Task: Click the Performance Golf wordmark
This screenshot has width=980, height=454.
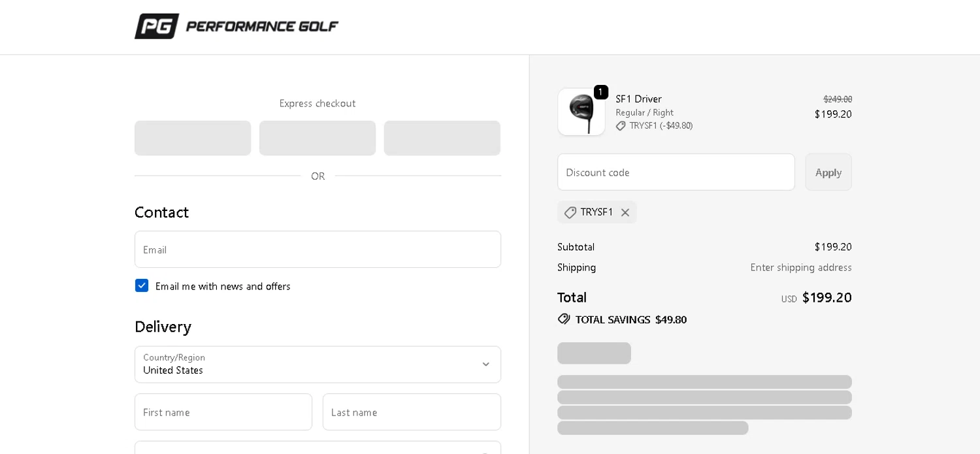Action: (x=262, y=27)
